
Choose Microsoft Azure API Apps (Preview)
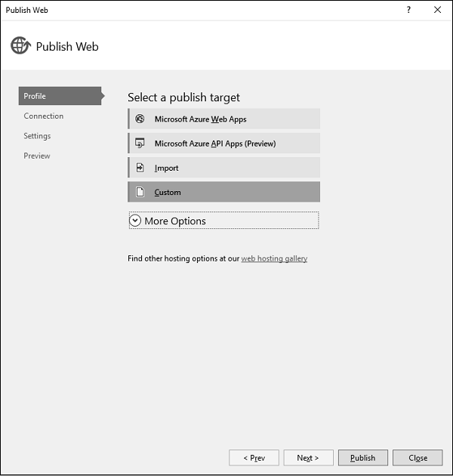tap(223, 143)
